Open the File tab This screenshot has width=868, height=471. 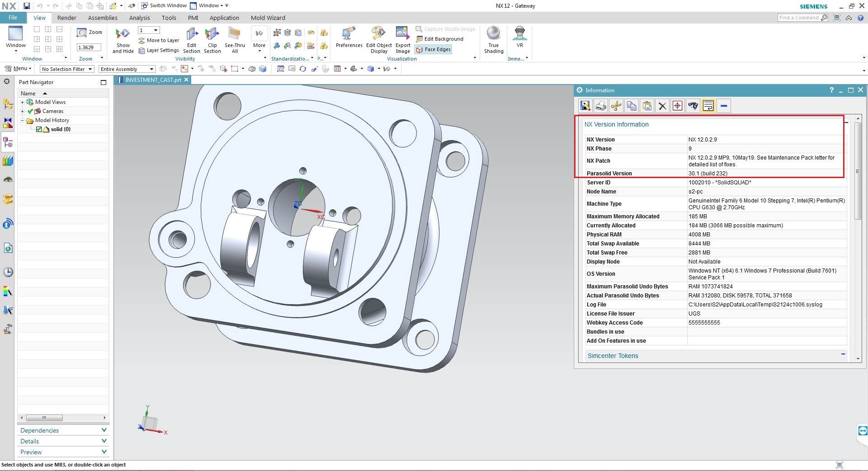(13, 18)
